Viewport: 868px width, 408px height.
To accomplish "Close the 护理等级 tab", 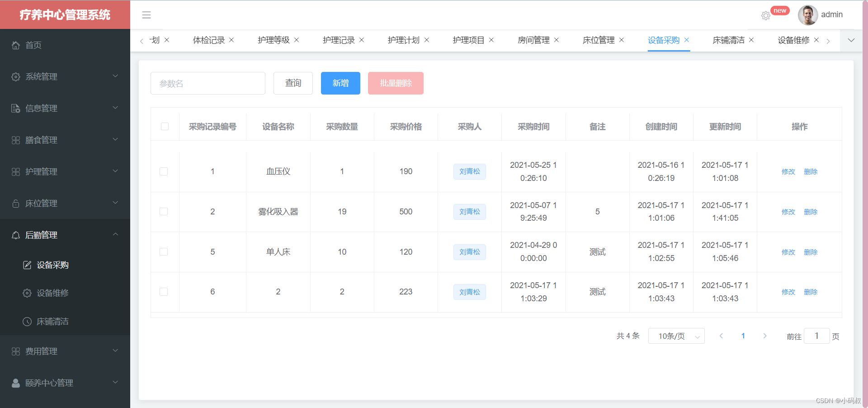I will tap(297, 40).
